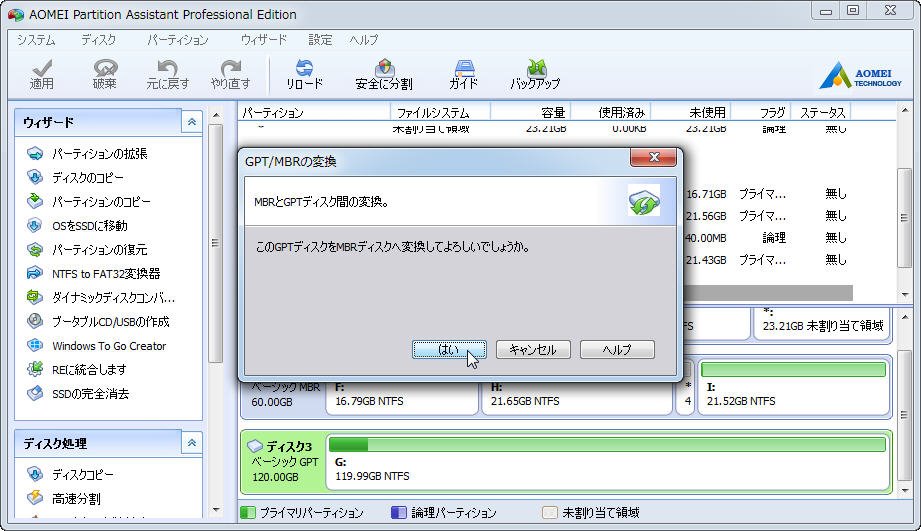Click the ステータス column header

[x=821, y=112]
